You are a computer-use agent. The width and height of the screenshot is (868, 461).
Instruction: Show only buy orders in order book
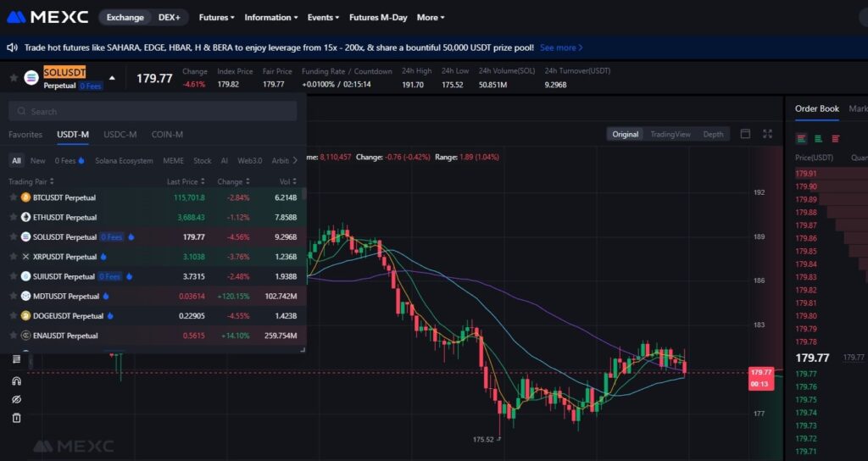pos(818,138)
